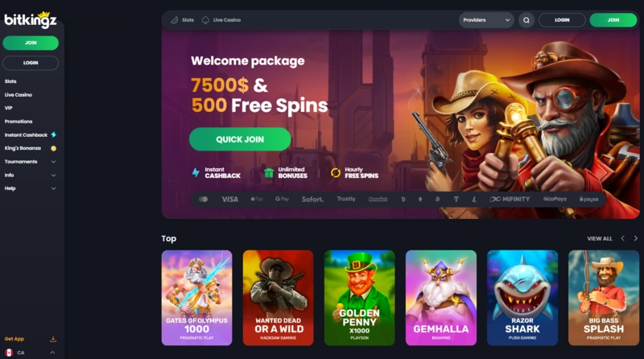Open the Providers dropdown

[x=486, y=20]
